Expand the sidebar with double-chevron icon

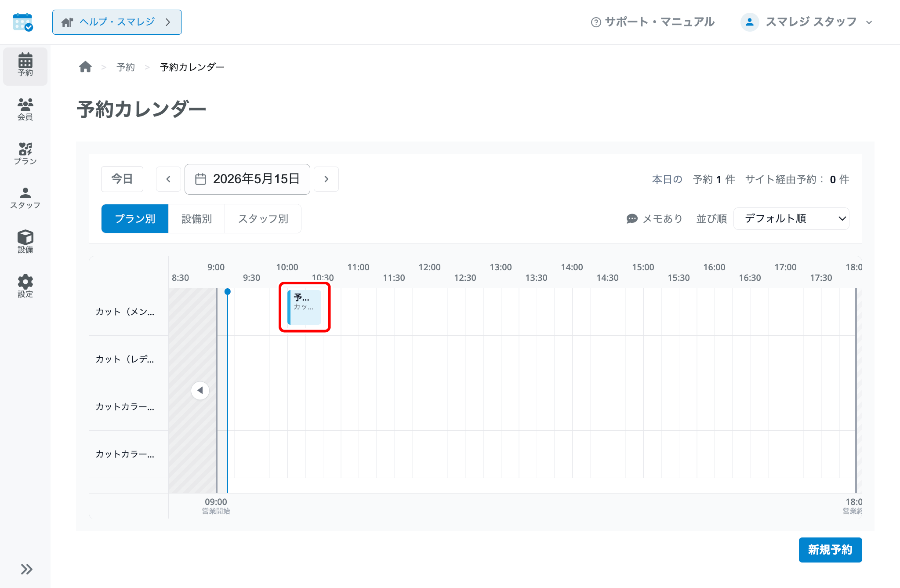click(26, 569)
